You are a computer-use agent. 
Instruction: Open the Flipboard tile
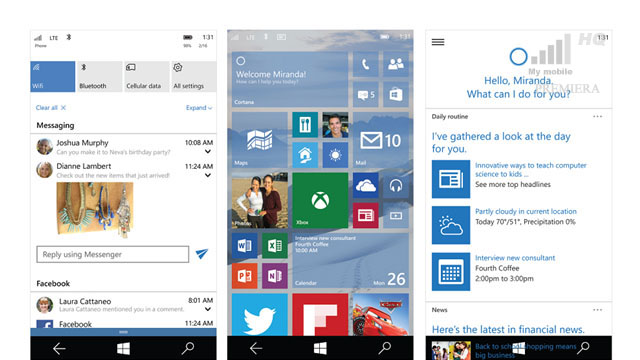pyautogui.click(x=320, y=315)
